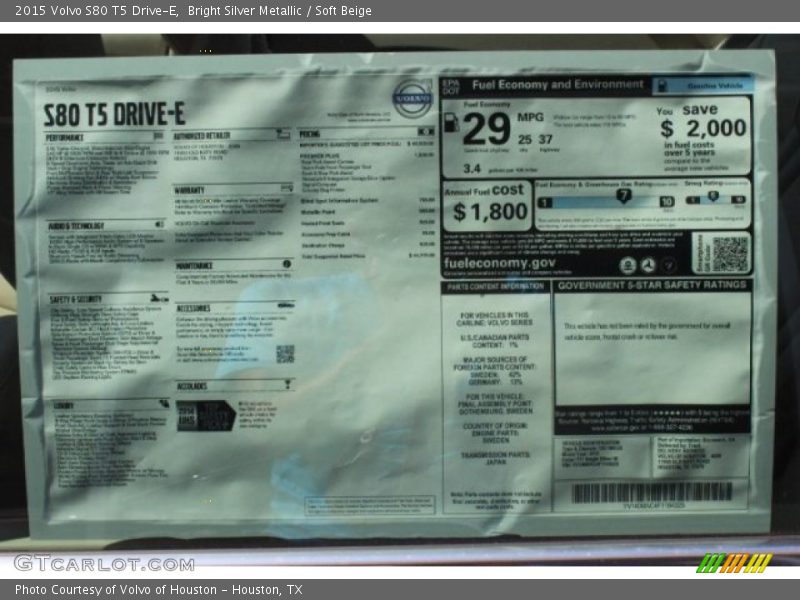Click the 'Accessories' section header
Viewport: 800px width, 600px height.
coord(193,309)
